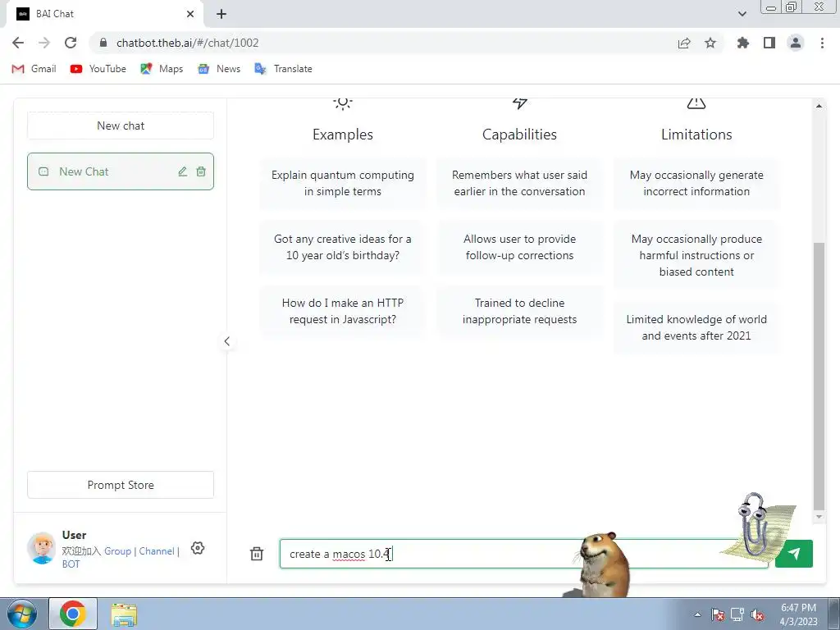Image resolution: width=840 pixels, height=630 pixels.
Task: Click the Chrome taskbar icon
Action: (x=73, y=614)
